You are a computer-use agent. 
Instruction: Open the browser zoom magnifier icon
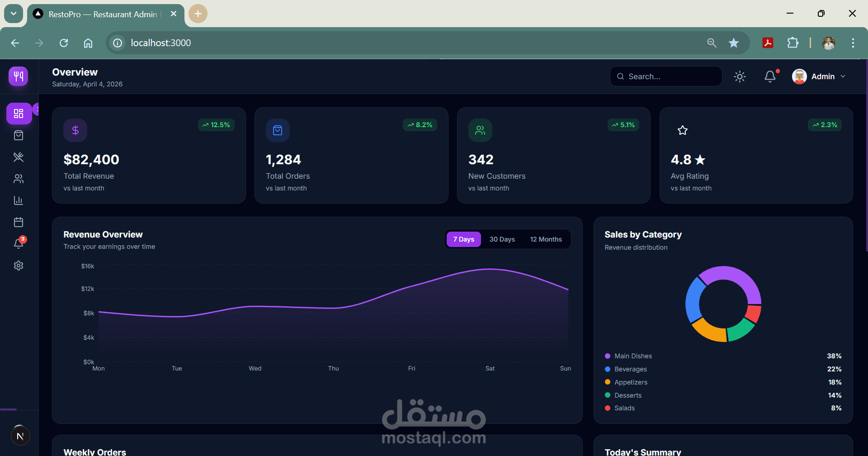(x=712, y=43)
